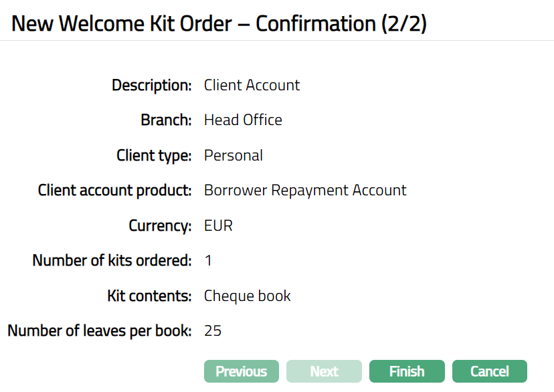Click the Client type label
Image resolution: width=554 pixels, height=392 pixels.
pos(154,156)
